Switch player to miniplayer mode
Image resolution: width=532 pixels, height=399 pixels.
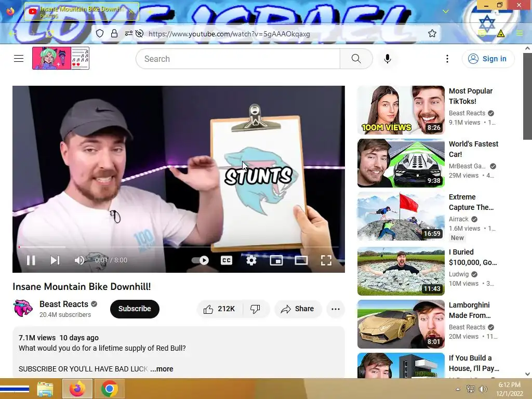pos(276,260)
